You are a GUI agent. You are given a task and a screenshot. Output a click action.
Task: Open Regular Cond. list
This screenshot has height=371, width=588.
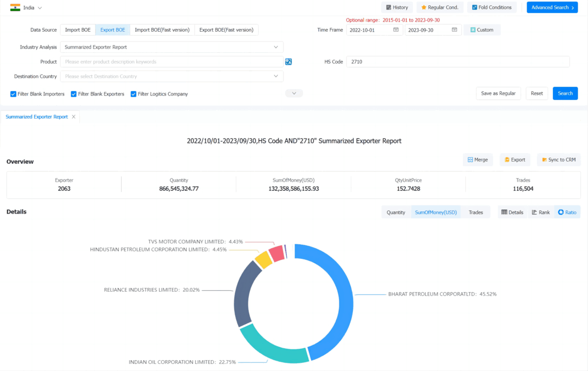tap(440, 8)
